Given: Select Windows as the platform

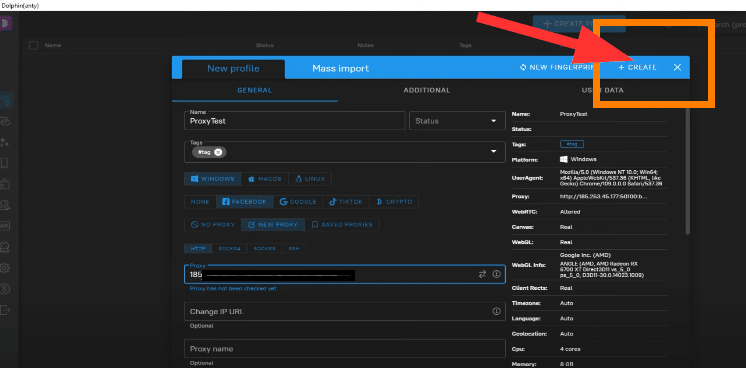Looking at the screenshot, I should pos(213,179).
